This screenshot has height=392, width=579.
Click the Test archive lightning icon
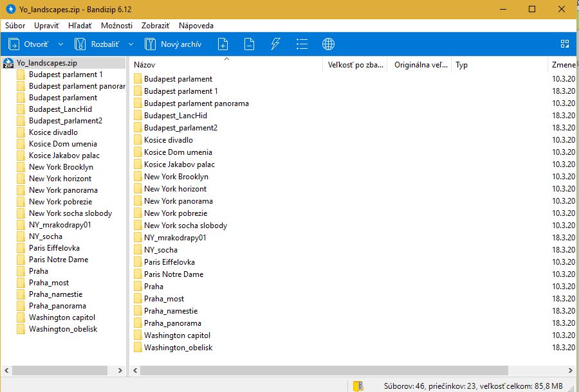pyautogui.click(x=275, y=44)
